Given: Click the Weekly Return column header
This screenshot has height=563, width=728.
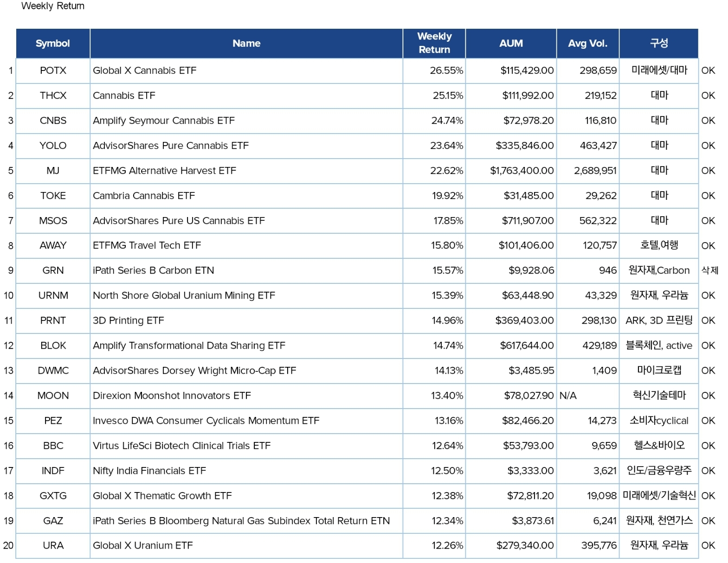Looking at the screenshot, I should [434, 43].
